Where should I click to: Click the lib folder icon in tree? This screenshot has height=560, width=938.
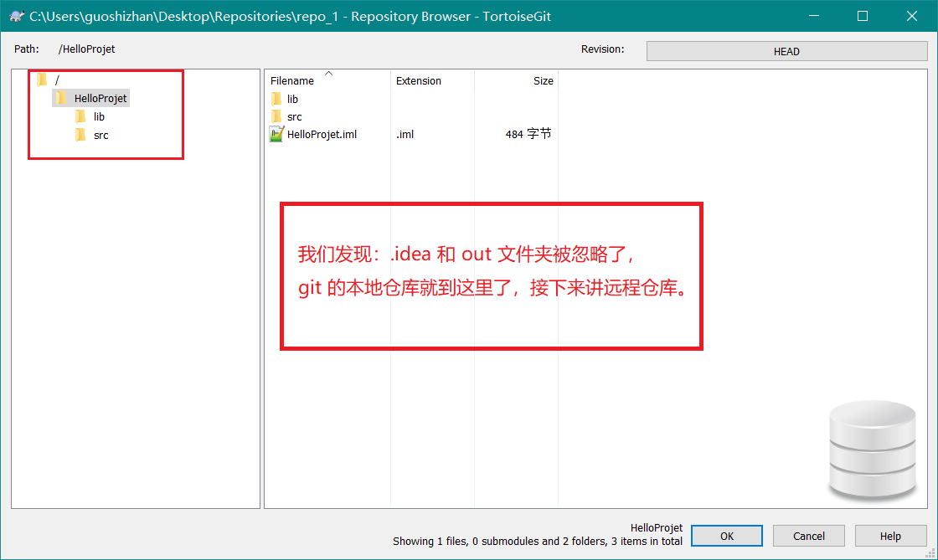pyautogui.click(x=80, y=117)
